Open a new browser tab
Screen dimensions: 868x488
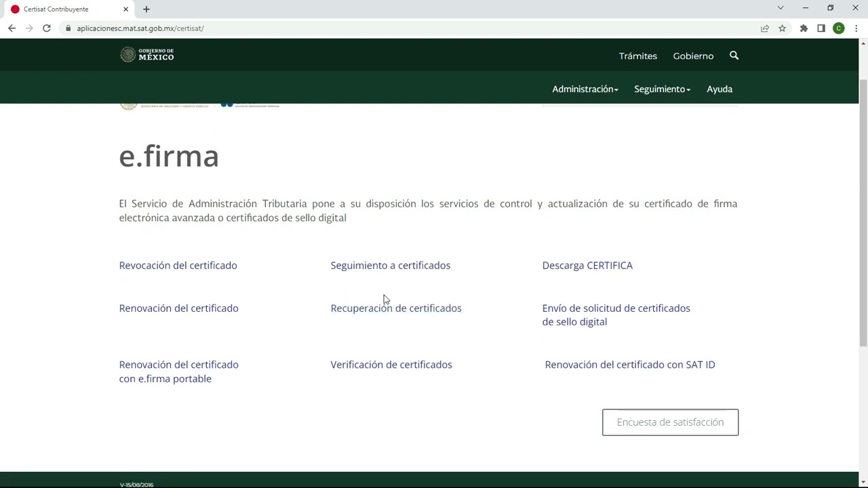click(146, 9)
